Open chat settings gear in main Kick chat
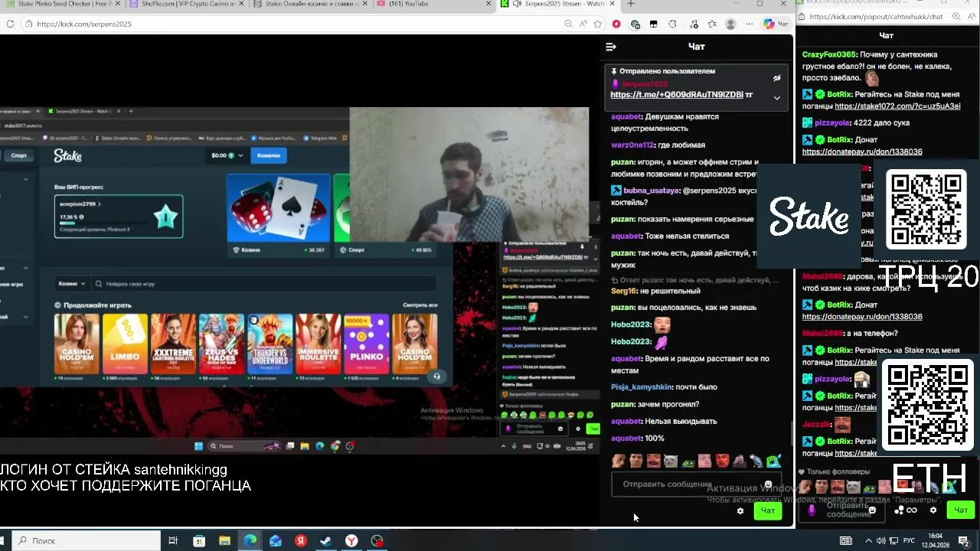Image resolution: width=980 pixels, height=551 pixels. 740,510
